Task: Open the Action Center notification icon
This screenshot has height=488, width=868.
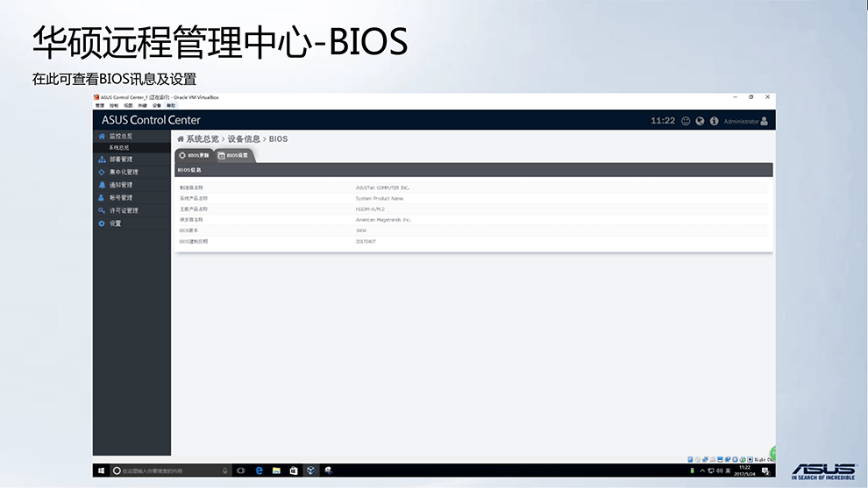Action: (x=765, y=470)
